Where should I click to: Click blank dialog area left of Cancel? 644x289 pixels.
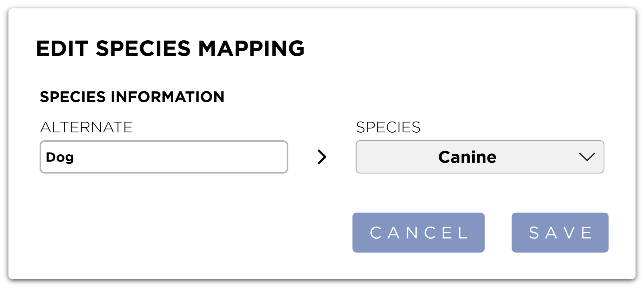pos(190,233)
